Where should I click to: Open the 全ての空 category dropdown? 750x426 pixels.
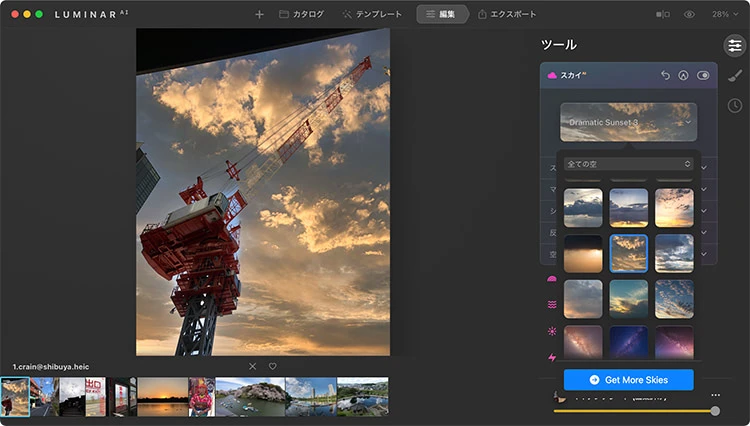[629, 163]
